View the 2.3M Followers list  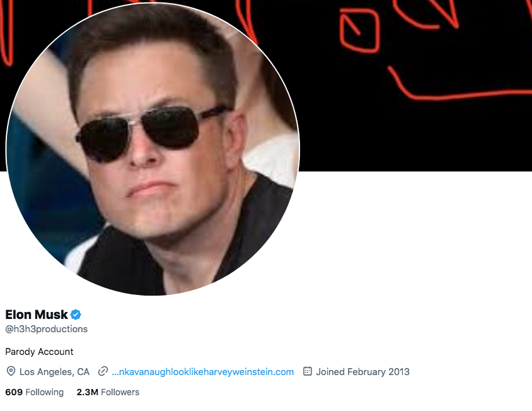108,392
